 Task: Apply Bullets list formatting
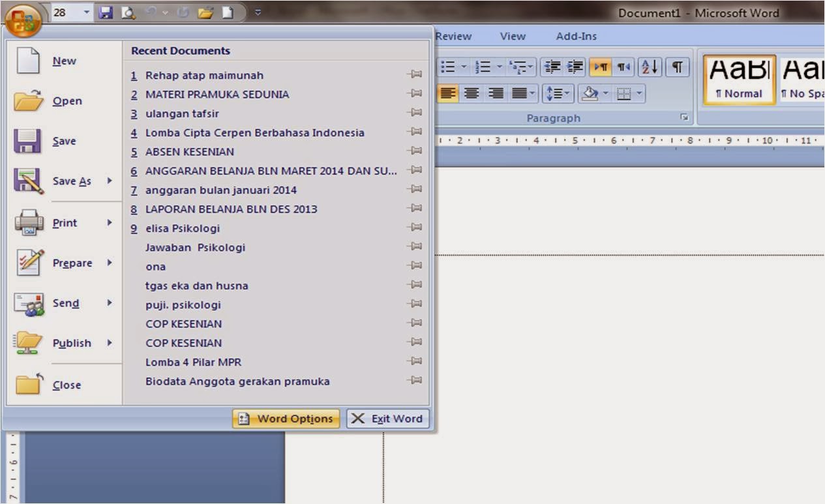[449, 67]
